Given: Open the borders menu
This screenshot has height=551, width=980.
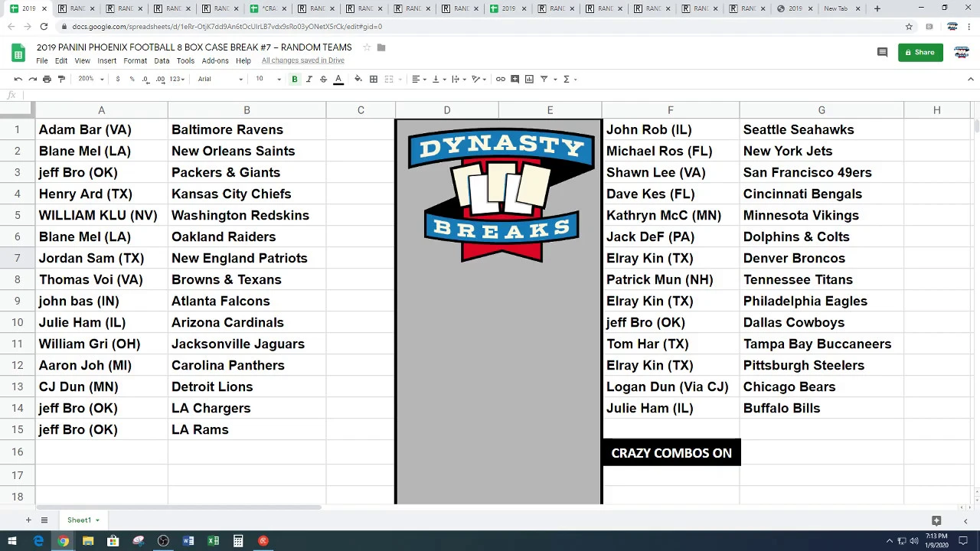Looking at the screenshot, I should click(x=373, y=79).
